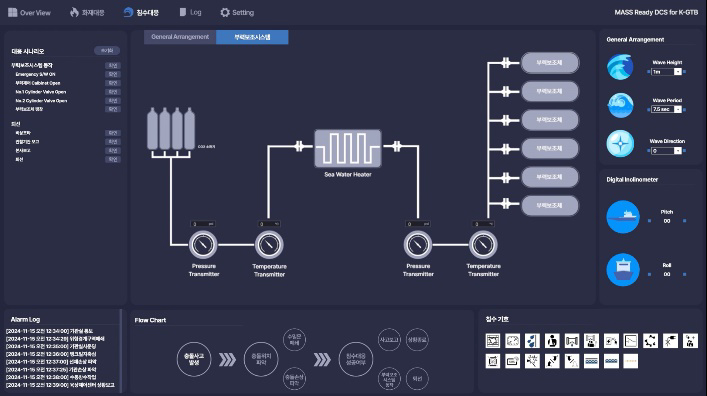
Task: Click the psi readout above the cylinder-side Pressure Transmitter
Action: [x=203, y=224]
